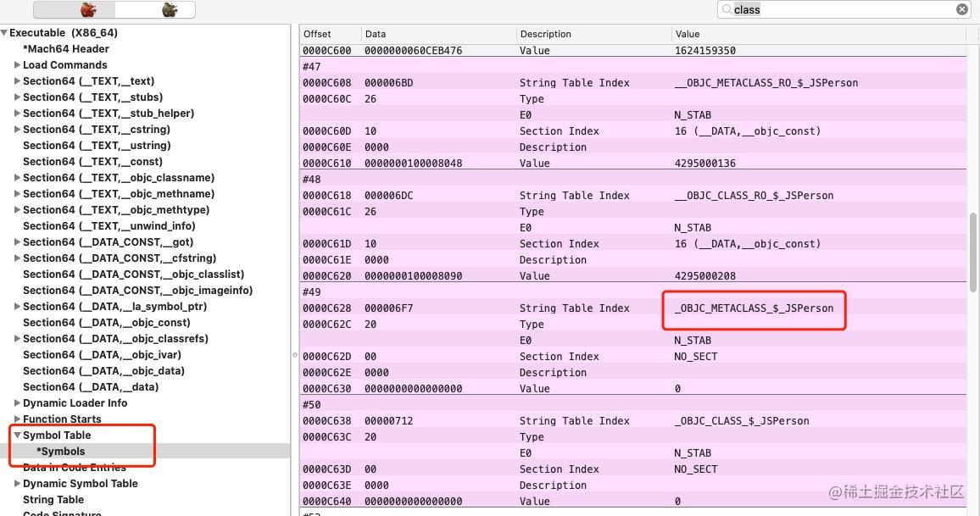Expand Section64 (__TEXT,__text) node

18,81
